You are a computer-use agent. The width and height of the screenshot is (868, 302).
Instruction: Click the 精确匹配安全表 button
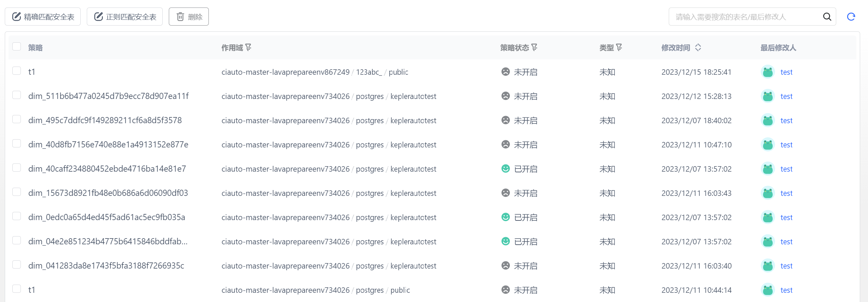pos(43,17)
